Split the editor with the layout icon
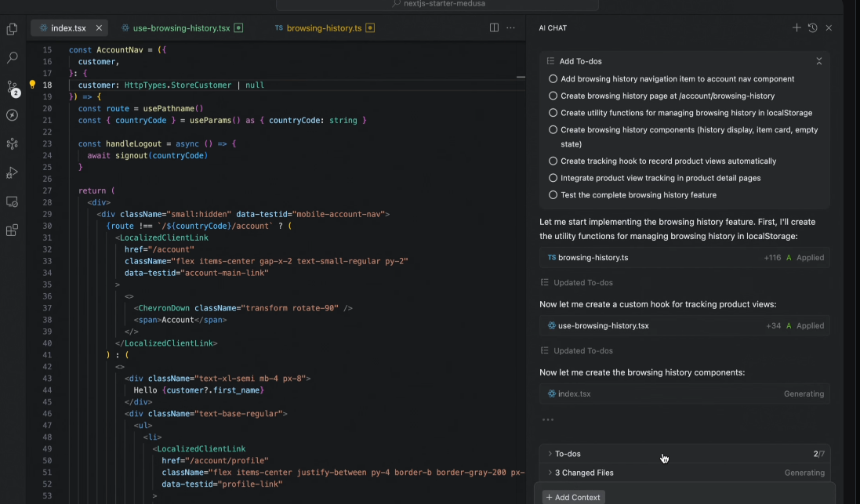860x504 pixels. pyautogui.click(x=494, y=27)
